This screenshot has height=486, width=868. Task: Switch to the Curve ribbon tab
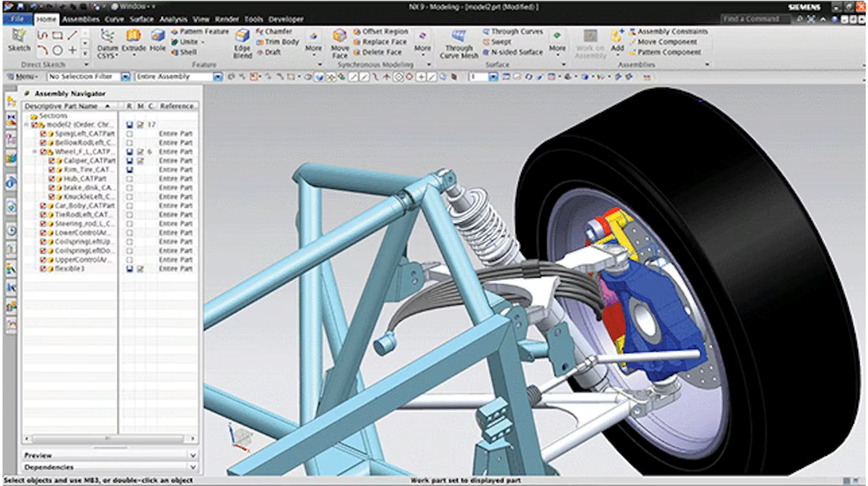[114, 19]
